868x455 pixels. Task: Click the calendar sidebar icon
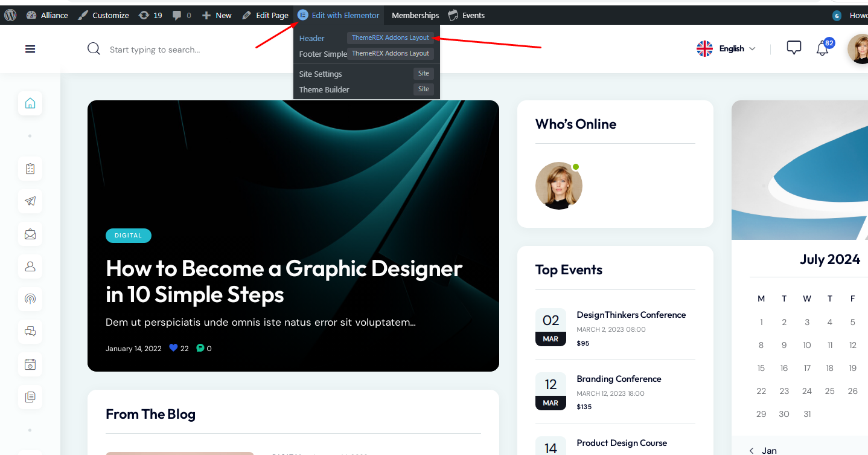pyautogui.click(x=30, y=364)
